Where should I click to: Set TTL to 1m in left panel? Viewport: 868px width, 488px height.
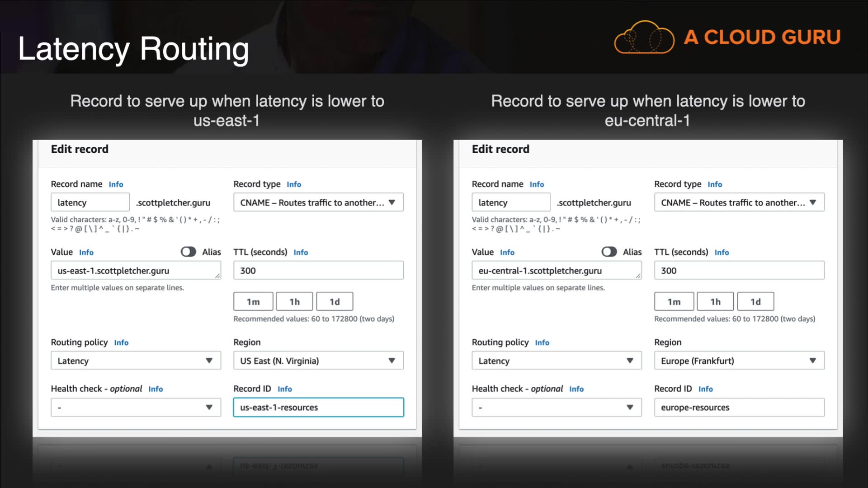(x=253, y=301)
